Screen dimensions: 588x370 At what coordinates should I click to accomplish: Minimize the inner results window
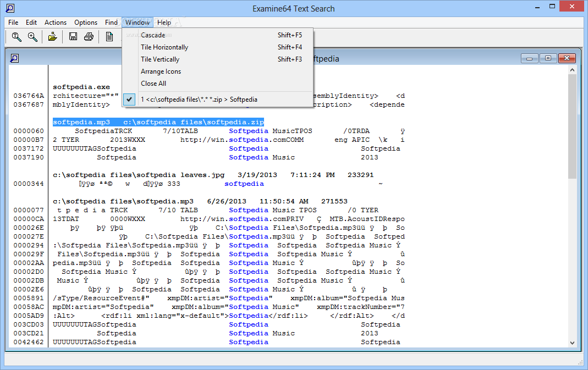click(530, 58)
